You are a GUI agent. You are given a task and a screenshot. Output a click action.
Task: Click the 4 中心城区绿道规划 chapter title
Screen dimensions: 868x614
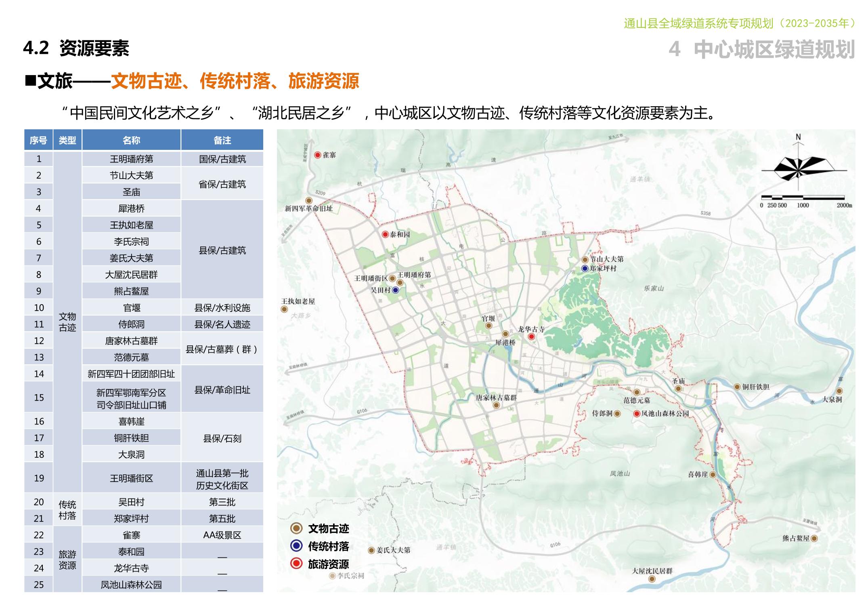762,49
